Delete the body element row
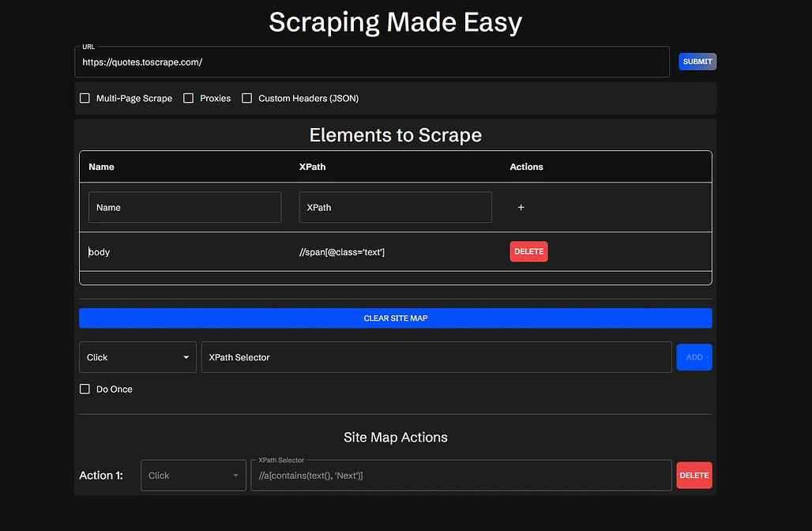 528,251
